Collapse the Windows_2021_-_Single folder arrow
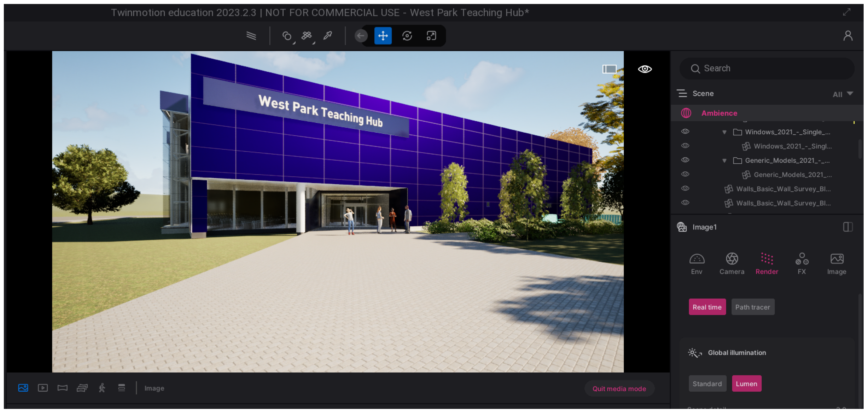868x413 pixels. [x=724, y=132]
